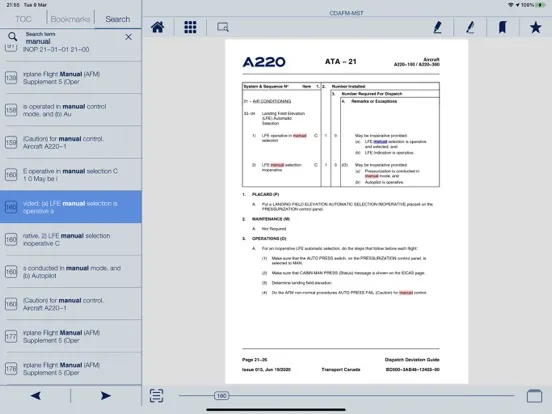Click the battery indicator in status bar

pyautogui.click(x=540, y=5)
